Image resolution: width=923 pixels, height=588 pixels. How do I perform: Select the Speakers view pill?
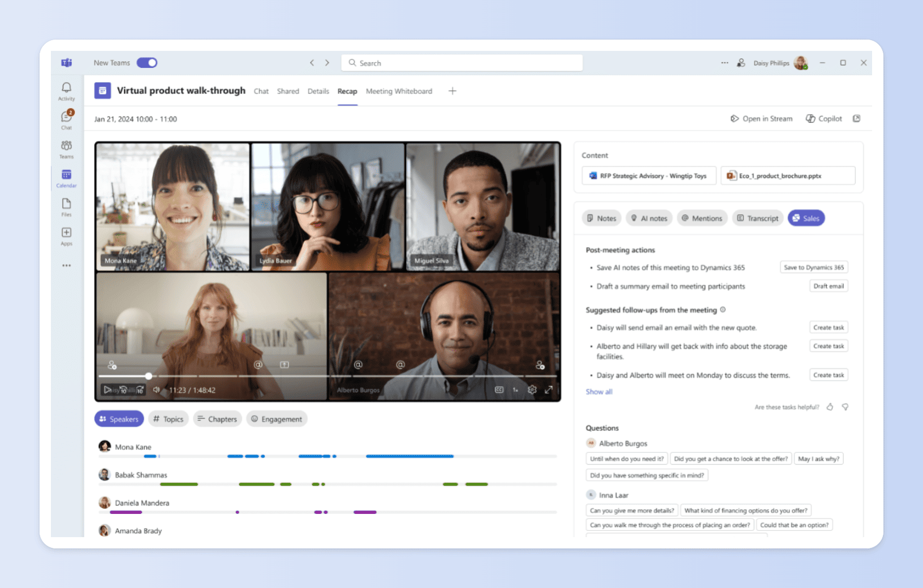[119, 419]
